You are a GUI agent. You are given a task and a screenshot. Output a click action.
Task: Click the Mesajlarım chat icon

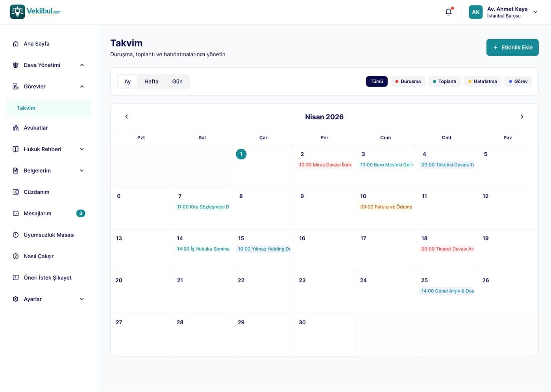[16, 213]
